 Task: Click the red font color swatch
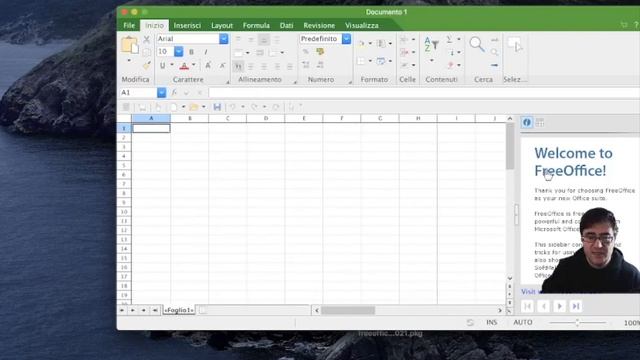point(184,66)
